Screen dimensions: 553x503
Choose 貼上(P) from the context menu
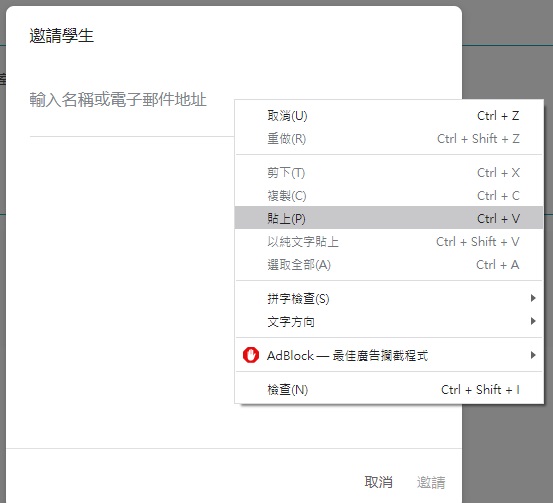coord(389,218)
